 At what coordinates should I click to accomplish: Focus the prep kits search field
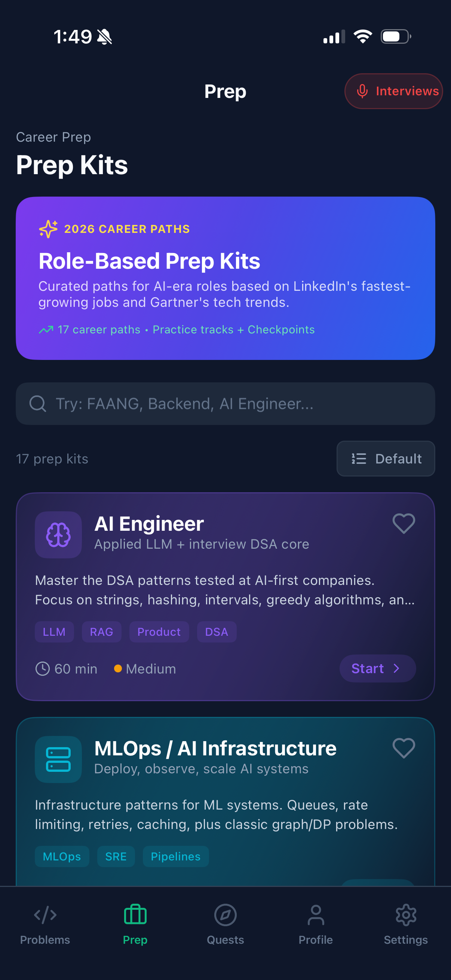[225, 404]
